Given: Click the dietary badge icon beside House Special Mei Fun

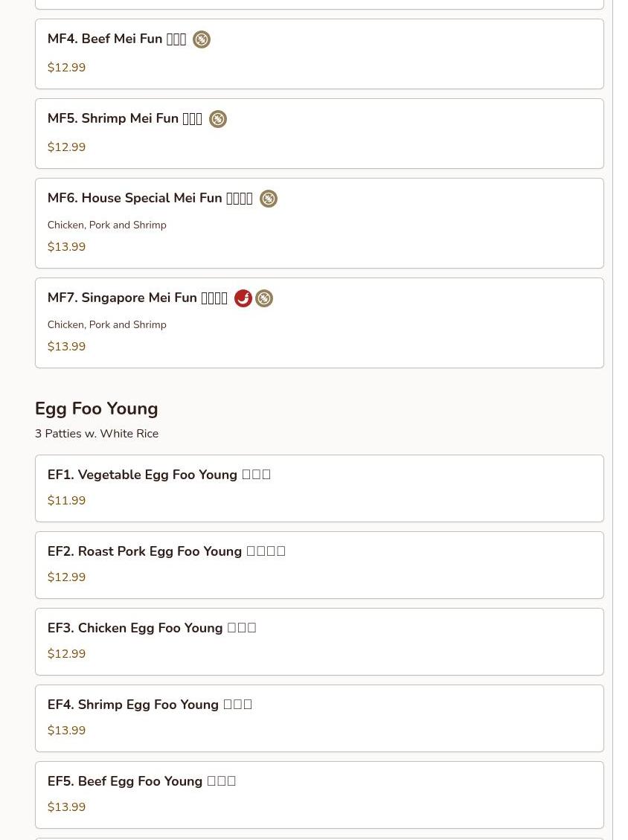Looking at the screenshot, I should tap(269, 199).
